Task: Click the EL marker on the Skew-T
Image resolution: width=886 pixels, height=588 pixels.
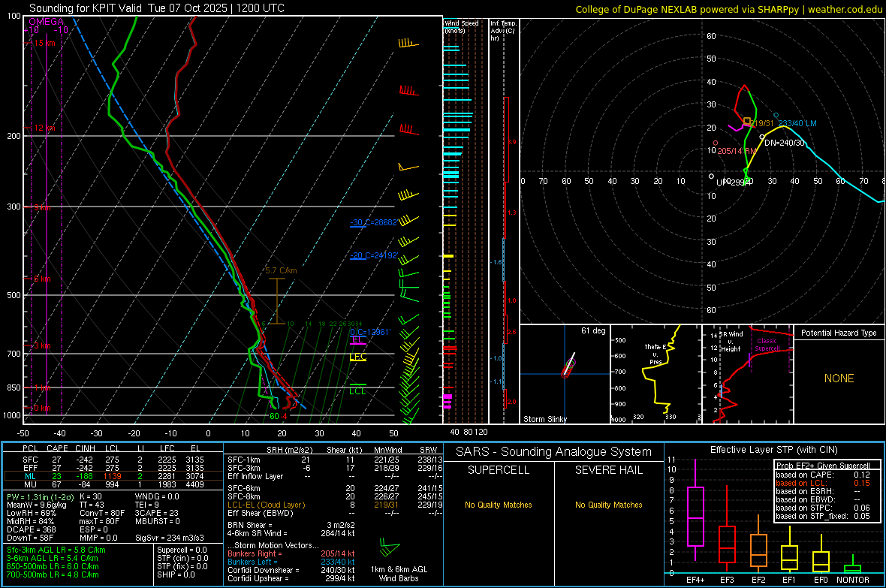Action: click(357, 339)
